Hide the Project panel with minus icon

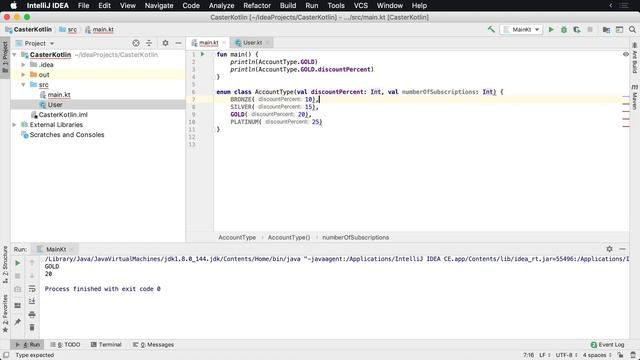(178, 43)
